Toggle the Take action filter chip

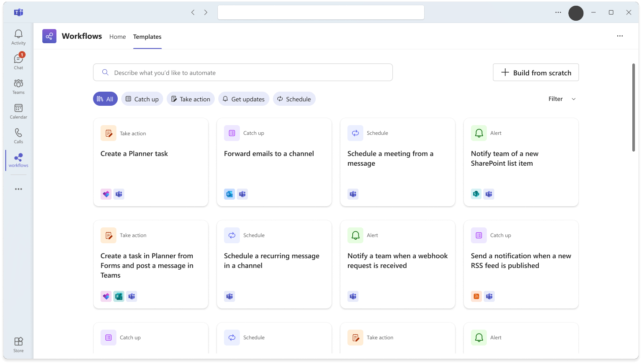pos(190,99)
